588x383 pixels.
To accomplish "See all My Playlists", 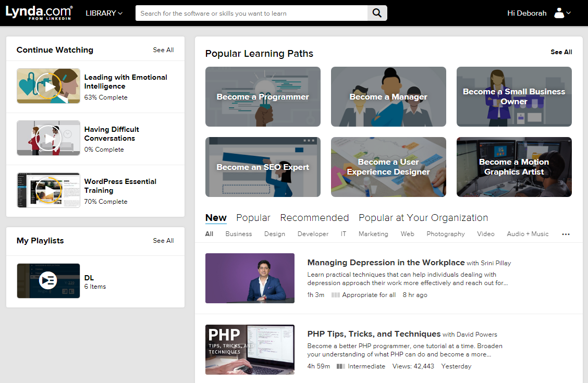I will (163, 241).
